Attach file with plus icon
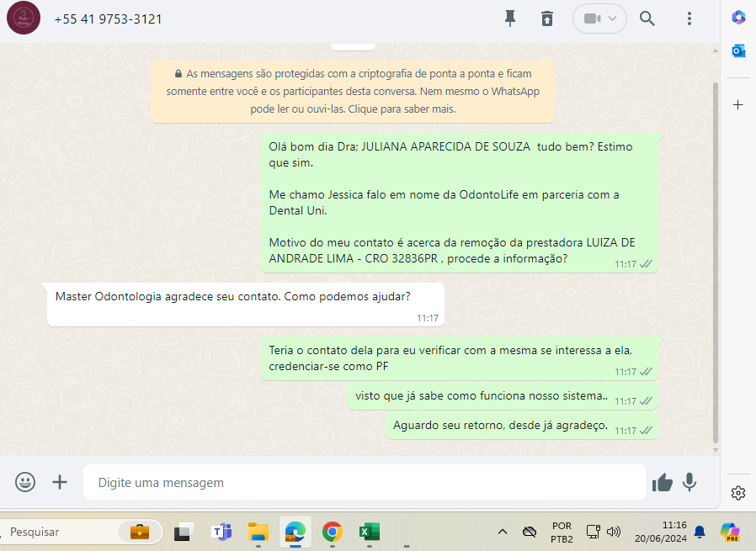The height and width of the screenshot is (551, 756). click(60, 482)
